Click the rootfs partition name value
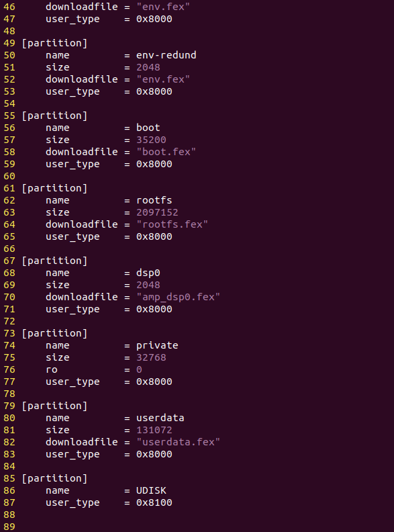 154,200
